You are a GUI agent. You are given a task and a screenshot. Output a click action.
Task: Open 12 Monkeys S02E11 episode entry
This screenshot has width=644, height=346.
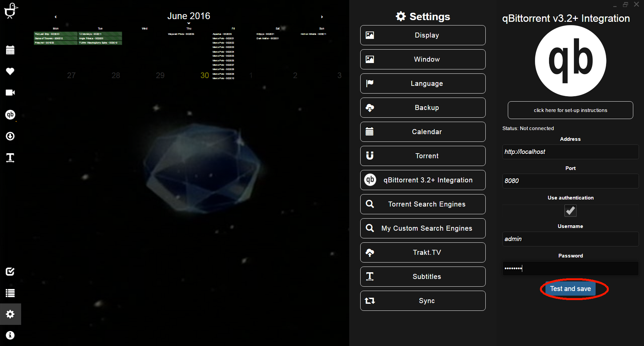(x=90, y=34)
